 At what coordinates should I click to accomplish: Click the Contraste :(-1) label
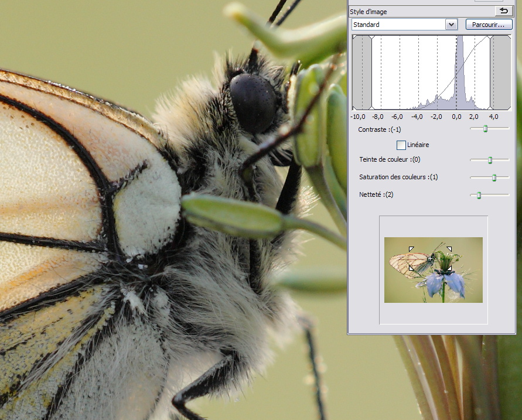380,129
